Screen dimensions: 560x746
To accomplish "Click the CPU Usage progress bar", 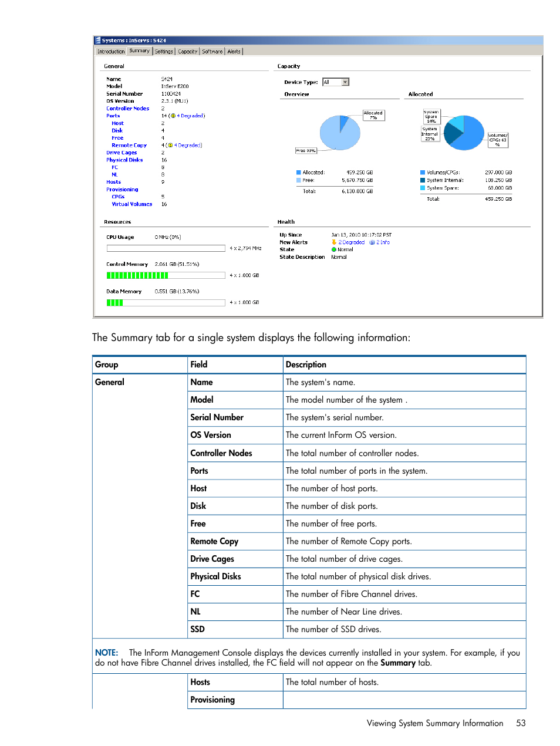I will point(166,248).
